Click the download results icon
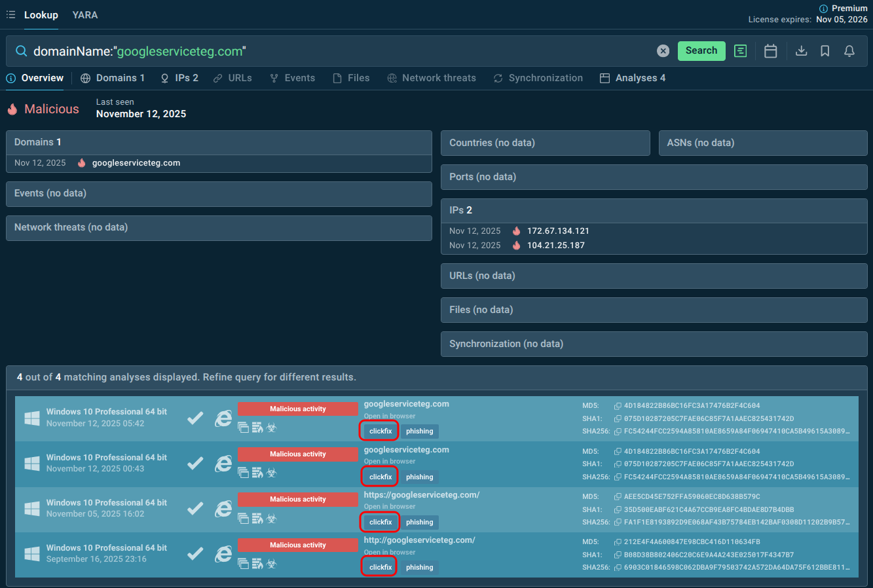The image size is (873, 588). pos(801,51)
